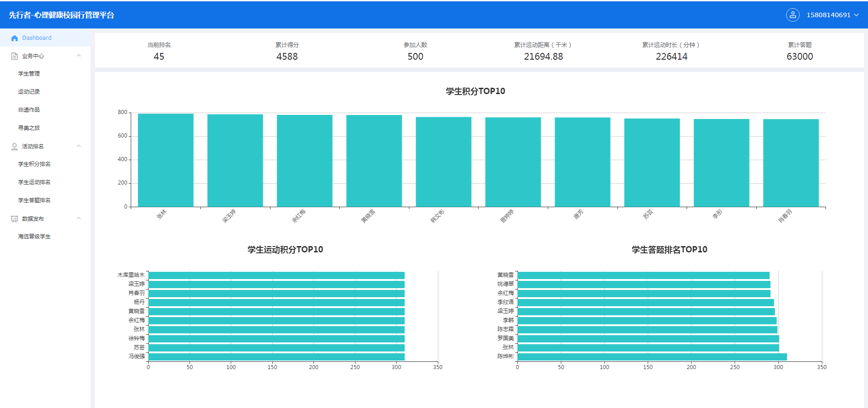Collapse the 活动排名 menu chevron

pyautogui.click(x=79, y=146)
